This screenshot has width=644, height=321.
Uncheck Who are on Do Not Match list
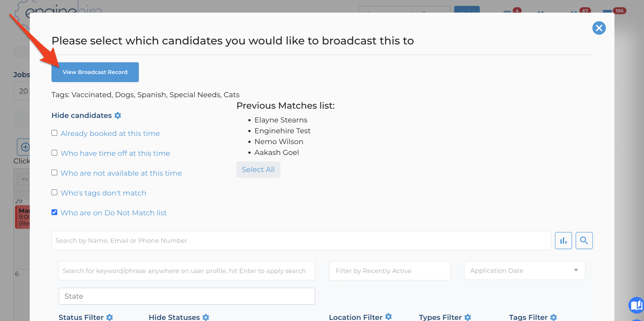tap(54, 212)
